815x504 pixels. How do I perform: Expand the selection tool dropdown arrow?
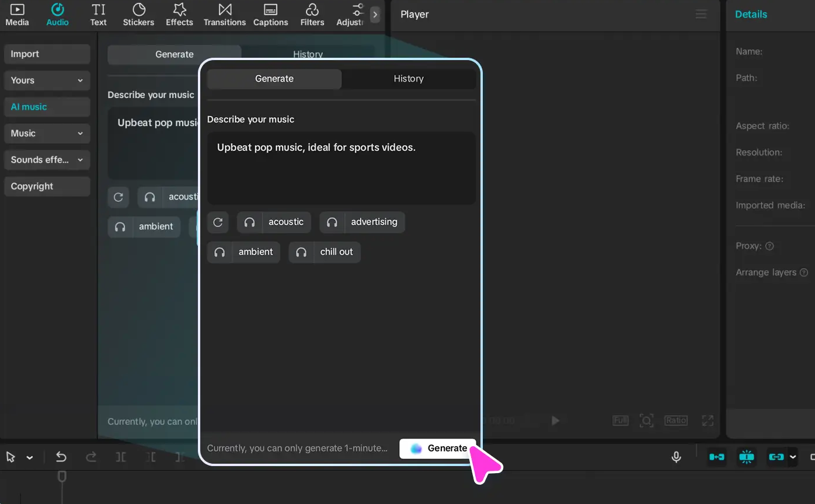pos(29,457)
